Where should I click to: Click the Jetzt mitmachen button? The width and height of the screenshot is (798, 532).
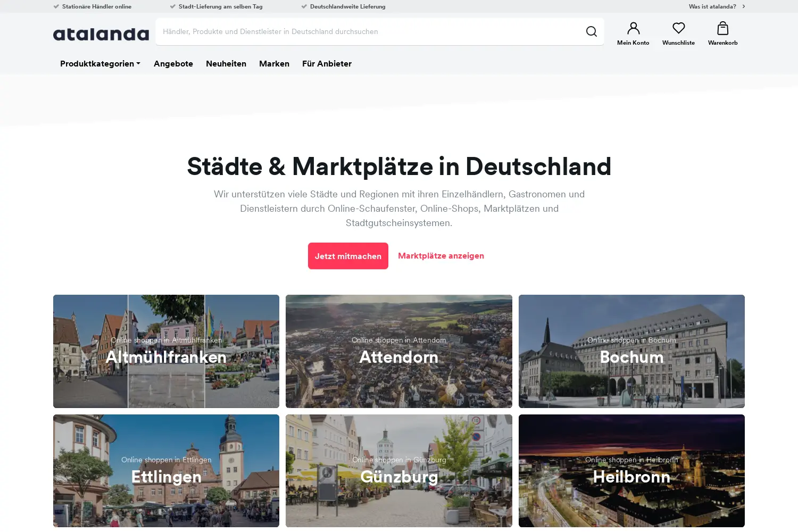click(348, 256)
